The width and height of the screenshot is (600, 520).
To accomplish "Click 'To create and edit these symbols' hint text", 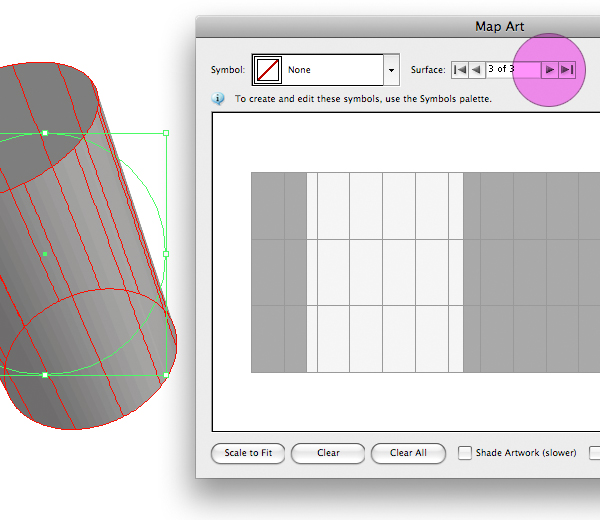I will [363, 99].
